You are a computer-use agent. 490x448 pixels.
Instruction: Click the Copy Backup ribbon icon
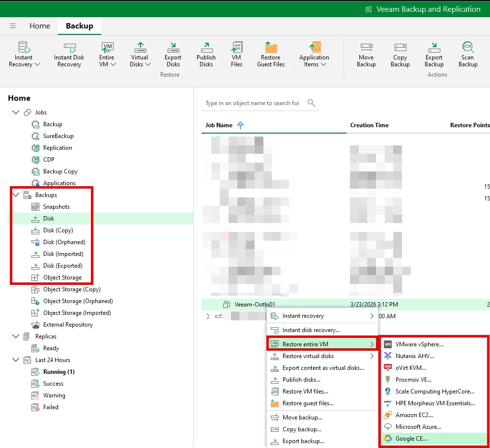pyautogui.click(x=400, y=48)
